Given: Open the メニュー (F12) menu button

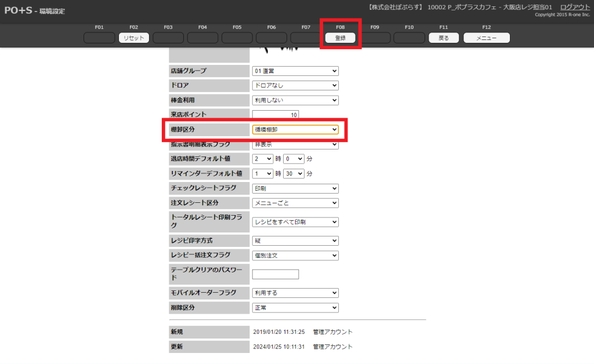Looking at the screenshot, I should coord(486,38).
